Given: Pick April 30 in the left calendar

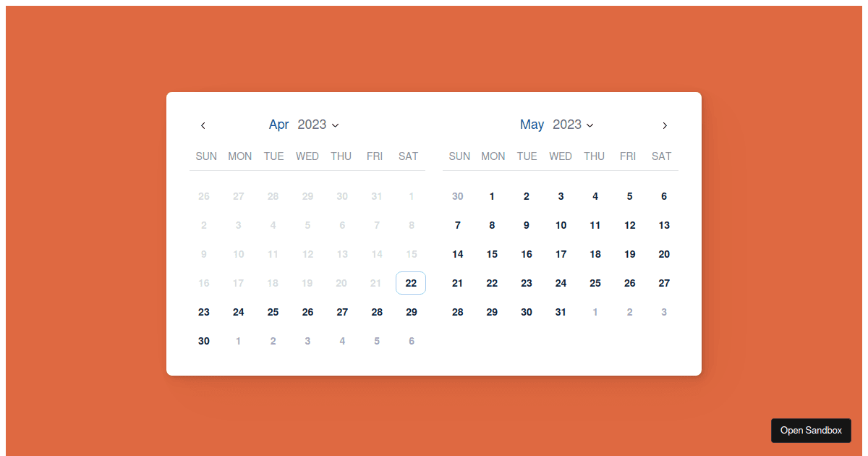Looking at the screenshot, I should (204, 341).
